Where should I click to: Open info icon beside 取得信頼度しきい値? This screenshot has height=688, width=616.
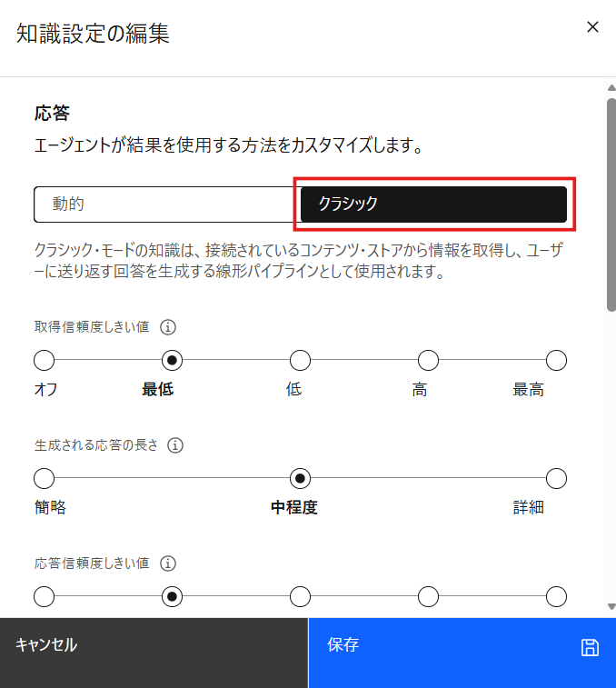(167, 327)
